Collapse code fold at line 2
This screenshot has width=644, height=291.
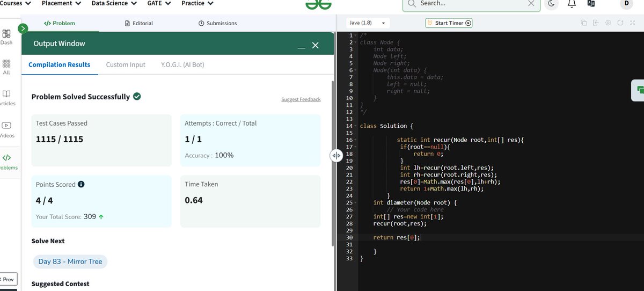[x=355, y=42]
